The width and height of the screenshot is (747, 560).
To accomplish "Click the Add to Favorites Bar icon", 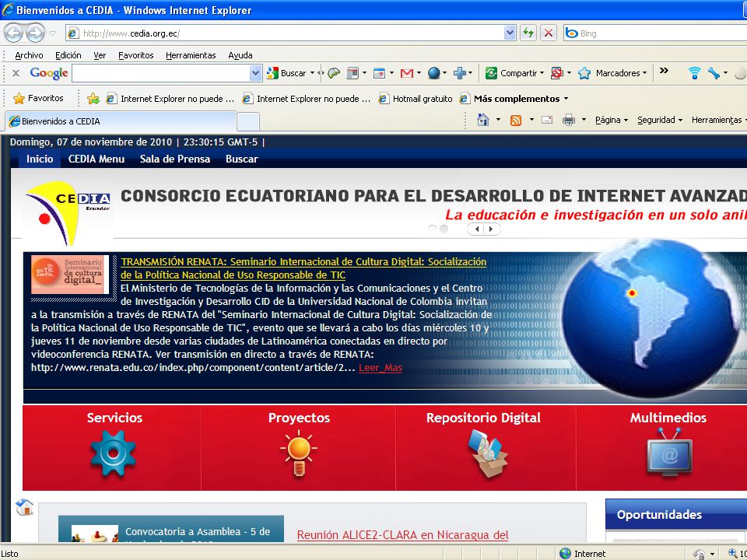I will [93, 99].
